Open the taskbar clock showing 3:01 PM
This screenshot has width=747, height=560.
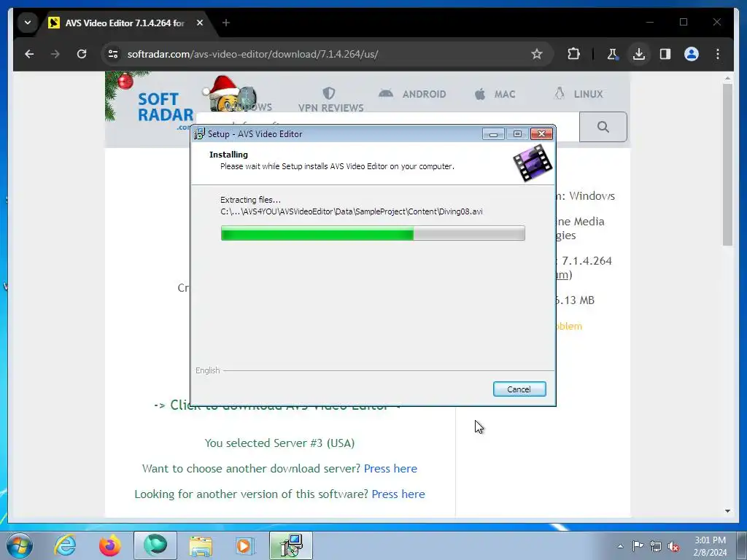click(x=710, y=546)
